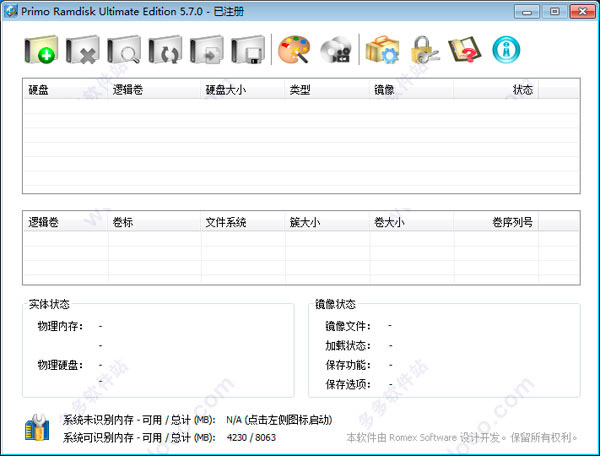Click the 逻辑卷 header in the disk list

(x=154, y=90)
